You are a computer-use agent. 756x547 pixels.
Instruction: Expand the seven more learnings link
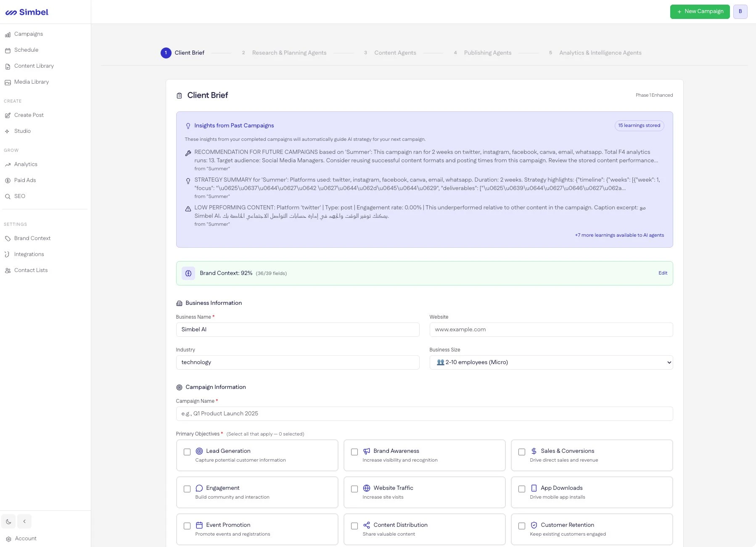pyautogui.click(x=619, y=235)
